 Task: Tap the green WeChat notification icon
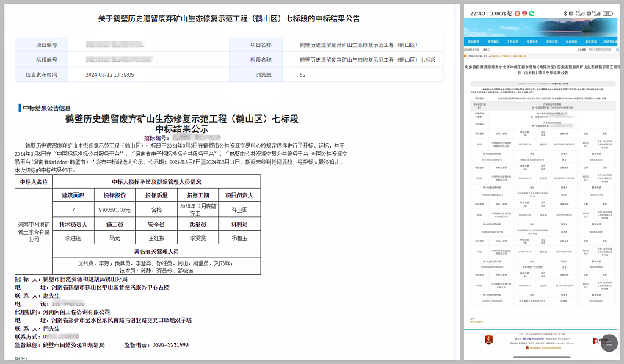click(x=532, y=13)
